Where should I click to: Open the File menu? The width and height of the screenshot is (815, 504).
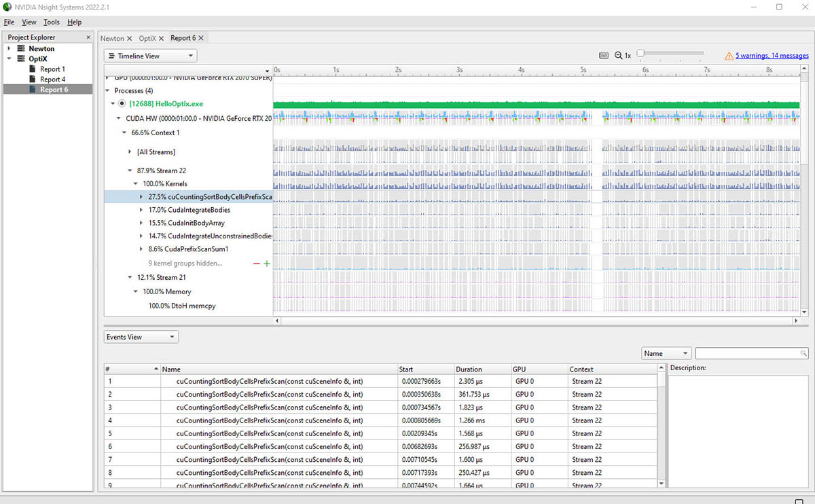[9, 22]
